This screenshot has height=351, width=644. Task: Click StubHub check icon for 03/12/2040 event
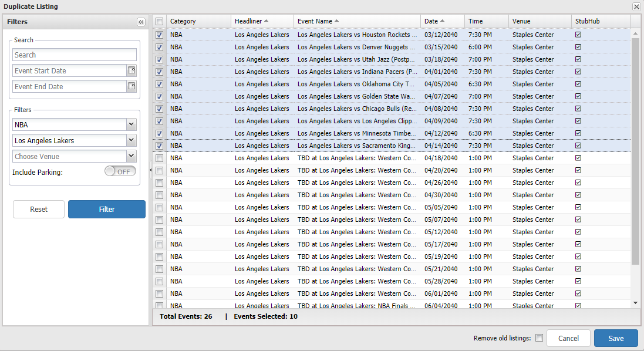pos(578,35)
